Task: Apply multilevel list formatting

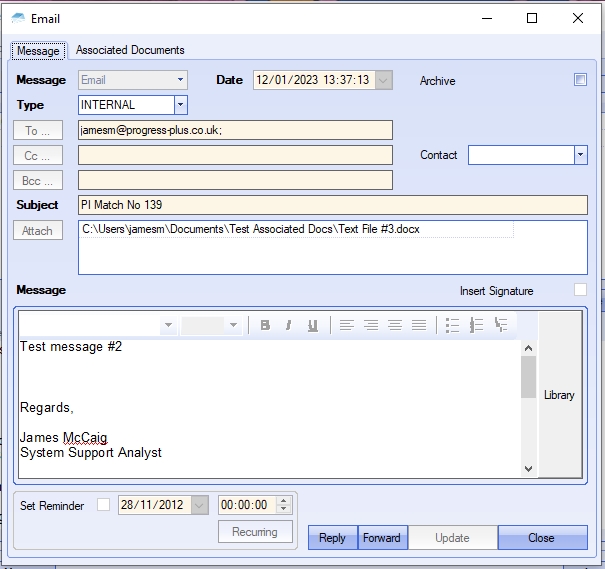Action: (501, 325)
